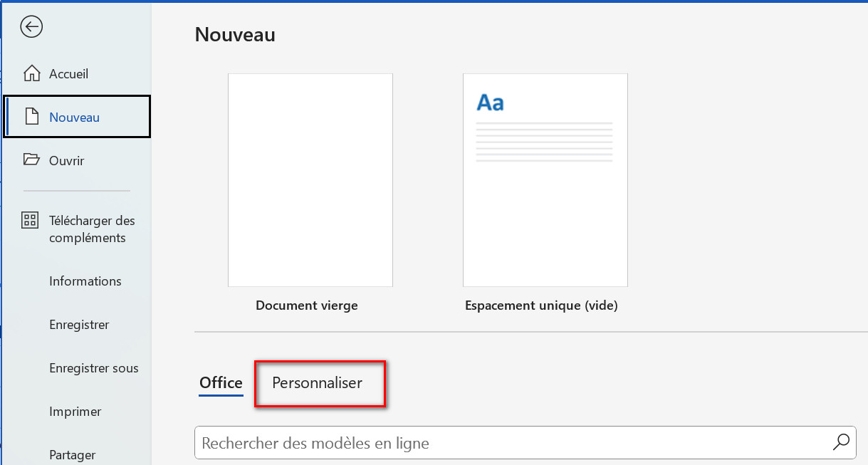The height and width of the screenshot is (465, 868).
Task: Click the Nouveau blank page icon
Action: (x=32, y=117)
